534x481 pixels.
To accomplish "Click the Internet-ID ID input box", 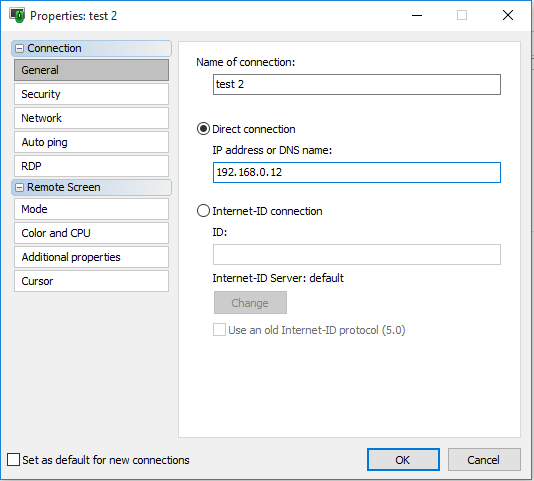I will tap(357, 254).
